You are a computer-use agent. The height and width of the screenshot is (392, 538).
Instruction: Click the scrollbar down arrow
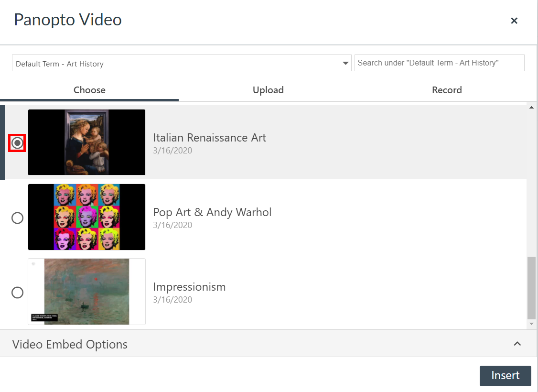(x=532, y=324)
